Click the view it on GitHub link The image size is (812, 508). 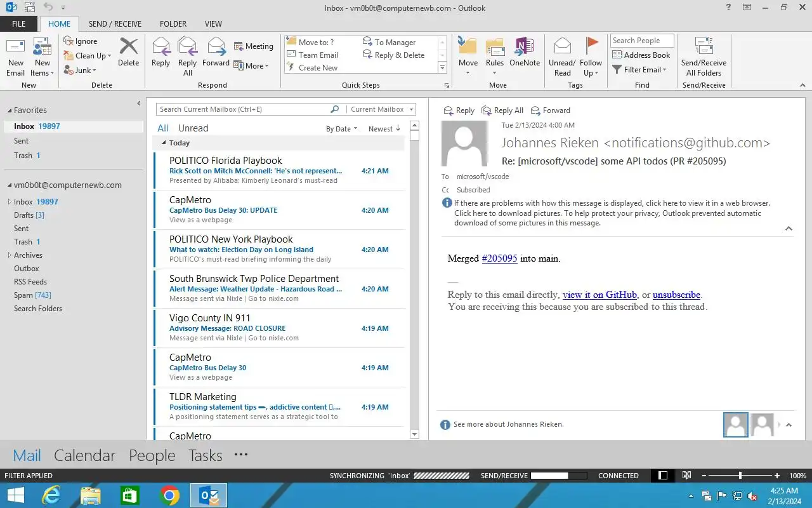[x=599, y=295]
